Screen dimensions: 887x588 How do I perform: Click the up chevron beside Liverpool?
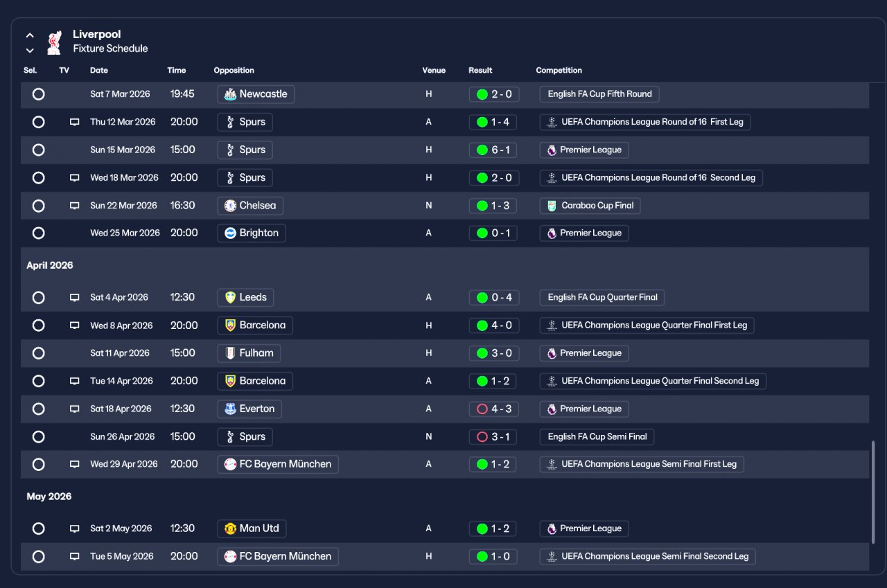(30, 35)
